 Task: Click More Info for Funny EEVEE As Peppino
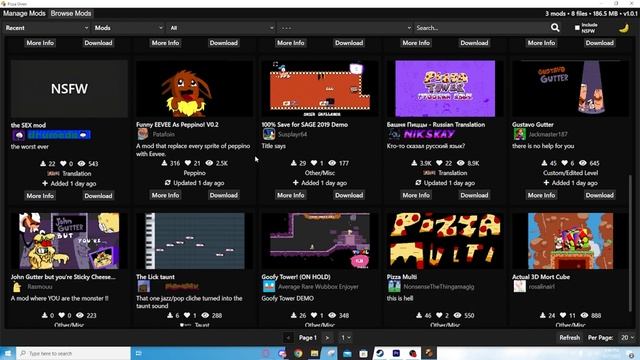165,195
